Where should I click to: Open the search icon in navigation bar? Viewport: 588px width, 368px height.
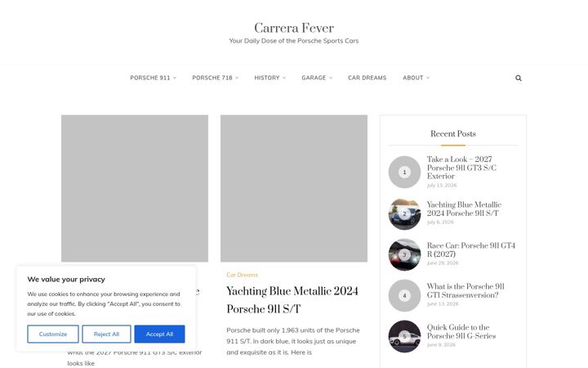519,79
